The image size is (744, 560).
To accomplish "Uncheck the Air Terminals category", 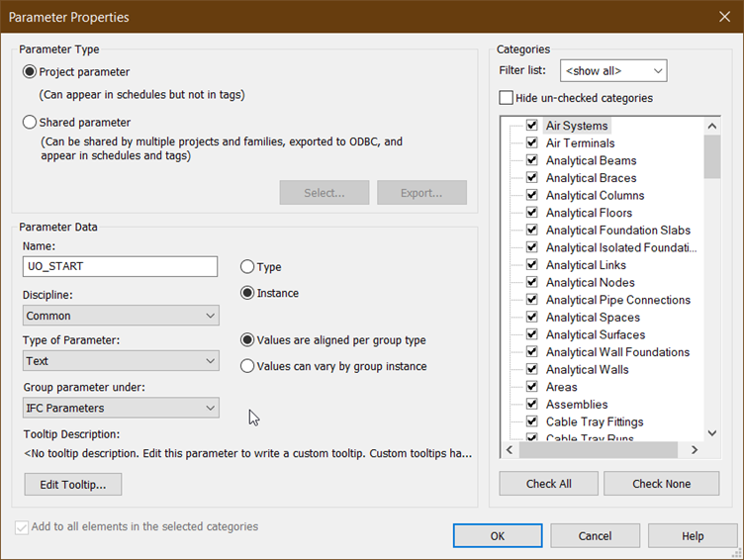I will pos(532,143).
